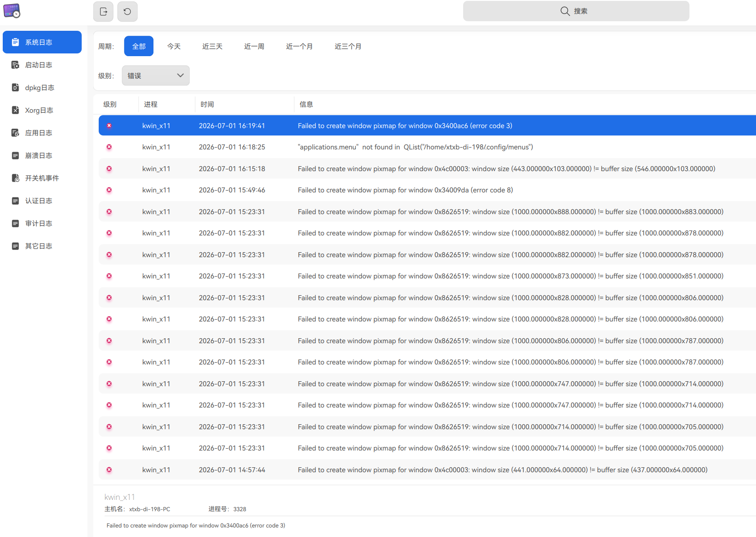Image resolution: width=756 pixels, height=537 pixels.
Task: Select the row timestamped 16:15:18
Action: click(x=427, y=168)
